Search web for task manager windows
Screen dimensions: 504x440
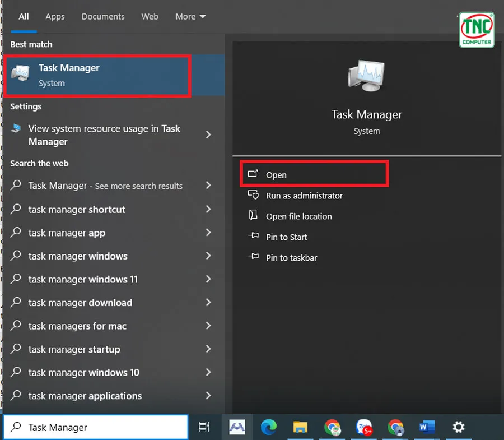pyautogui.click(x=113, y=256)
